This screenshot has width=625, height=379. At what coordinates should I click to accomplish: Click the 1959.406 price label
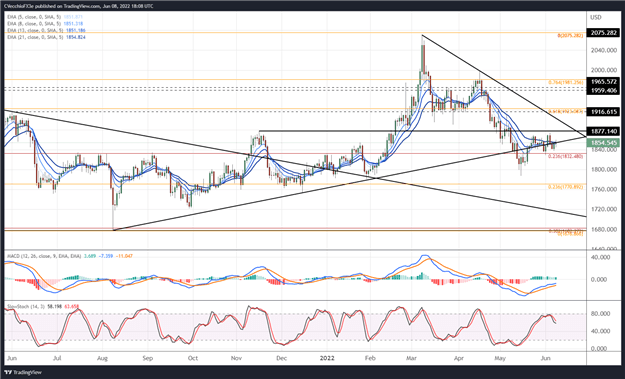click(x=603, y=90)
